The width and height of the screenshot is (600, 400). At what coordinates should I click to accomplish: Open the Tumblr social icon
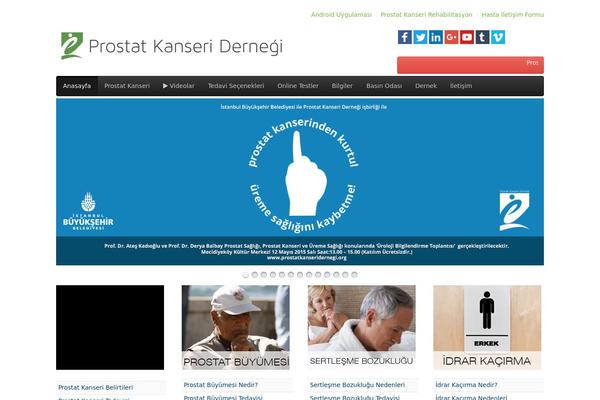click(x=483, y=37)
